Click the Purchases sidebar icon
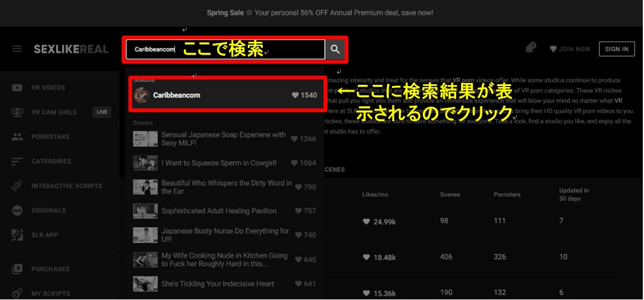644x300 pixels. click(x=18, y=269)
